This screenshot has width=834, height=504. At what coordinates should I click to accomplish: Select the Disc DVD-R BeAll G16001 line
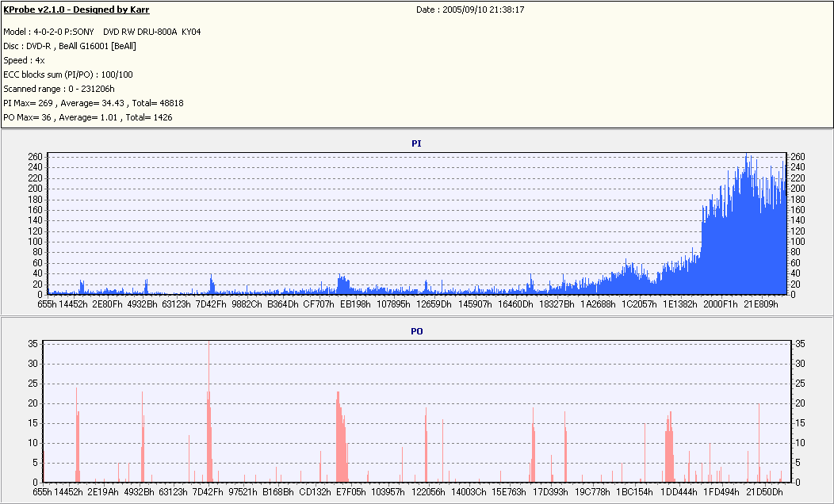[70, 46]
